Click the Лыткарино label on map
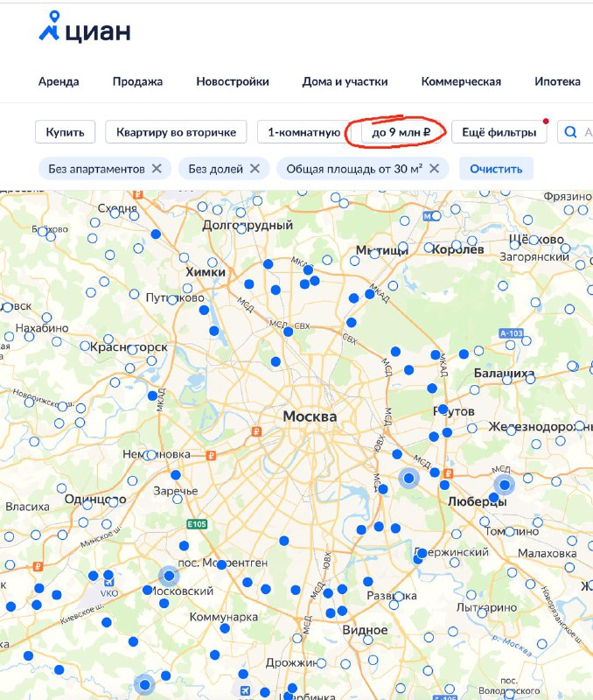The height and width of the screenshot is (700, 593). (486, 607)
